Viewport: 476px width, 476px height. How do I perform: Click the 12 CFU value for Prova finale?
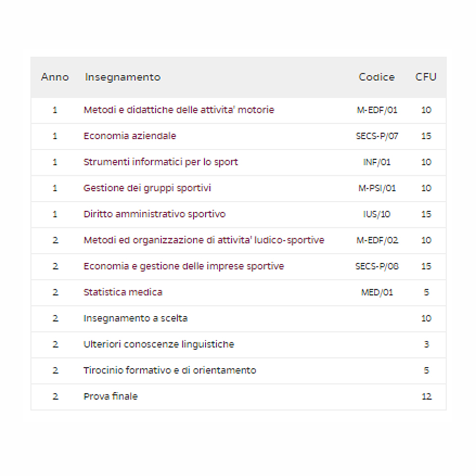click(426, 397)
